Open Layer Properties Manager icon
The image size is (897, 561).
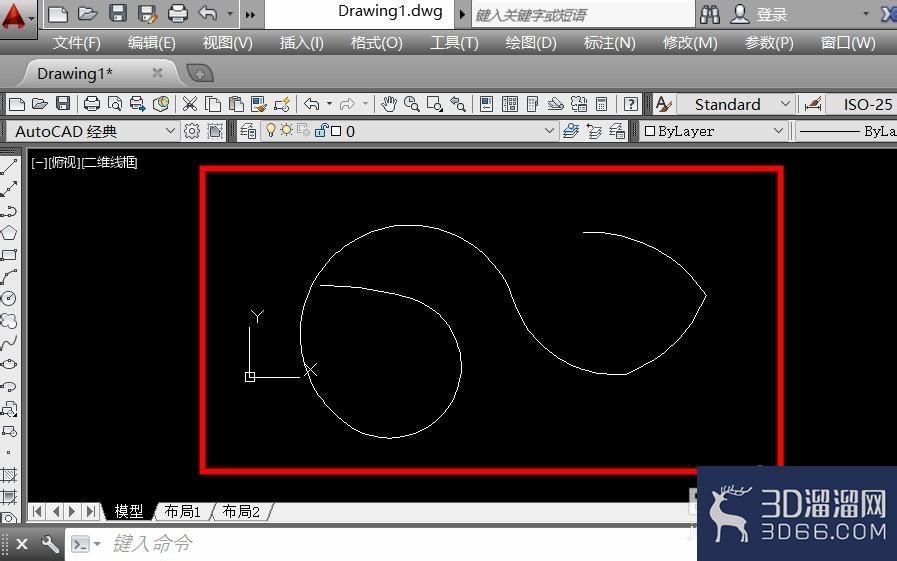[248, 131]
